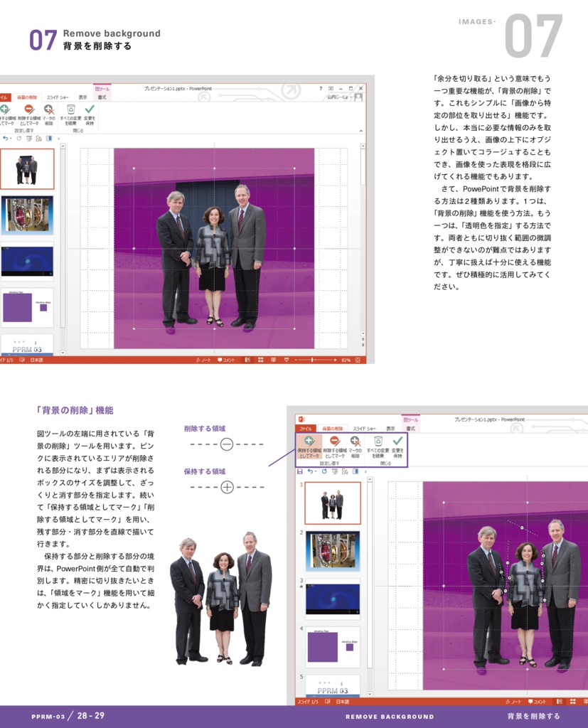Select slide 4 thumbnail in the pane
Image resolution: width=588 pixels, height=728 pixels.
pyautogui.click(x=26, y=306)
